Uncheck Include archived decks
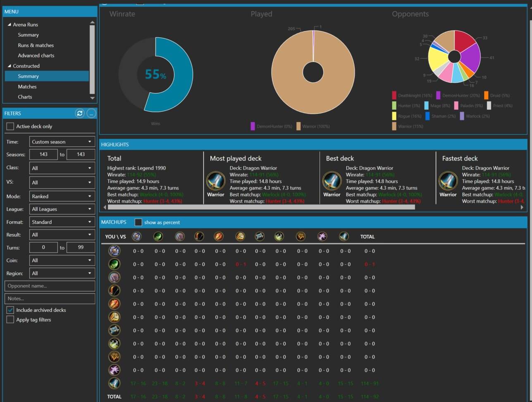 10,310
